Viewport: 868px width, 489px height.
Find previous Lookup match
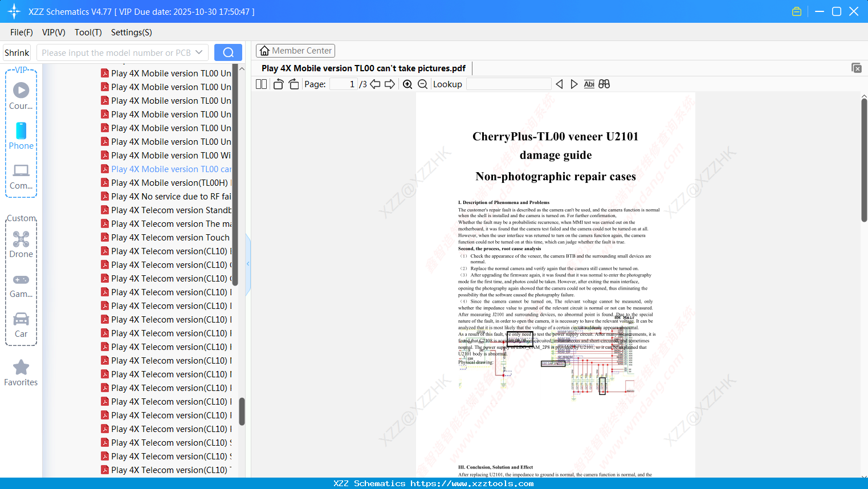[x=559, y=84]
